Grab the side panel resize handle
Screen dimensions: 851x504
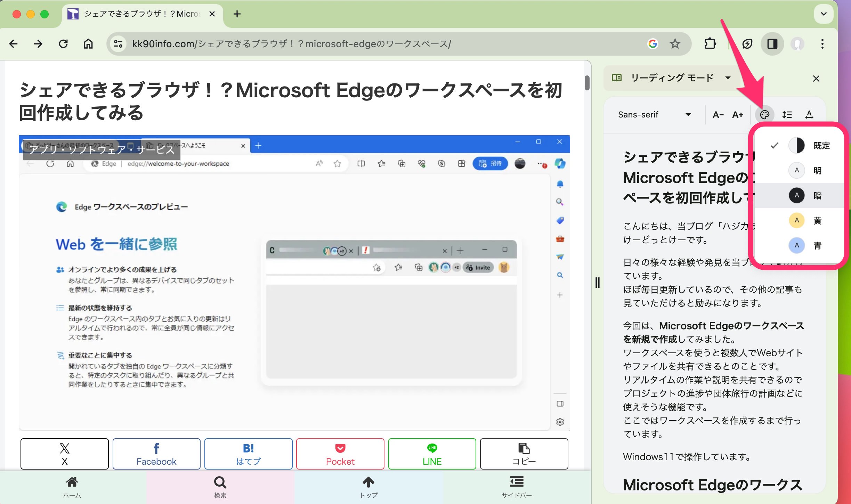pos(597,282)
